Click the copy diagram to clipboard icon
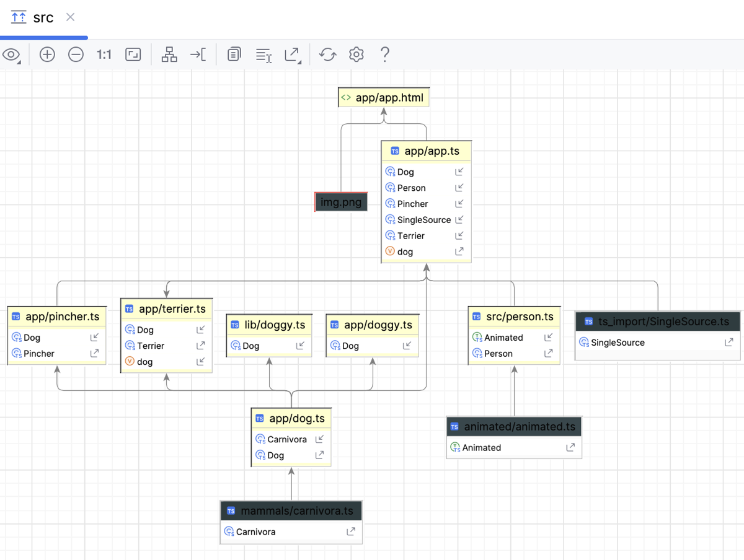 [234, 55]
